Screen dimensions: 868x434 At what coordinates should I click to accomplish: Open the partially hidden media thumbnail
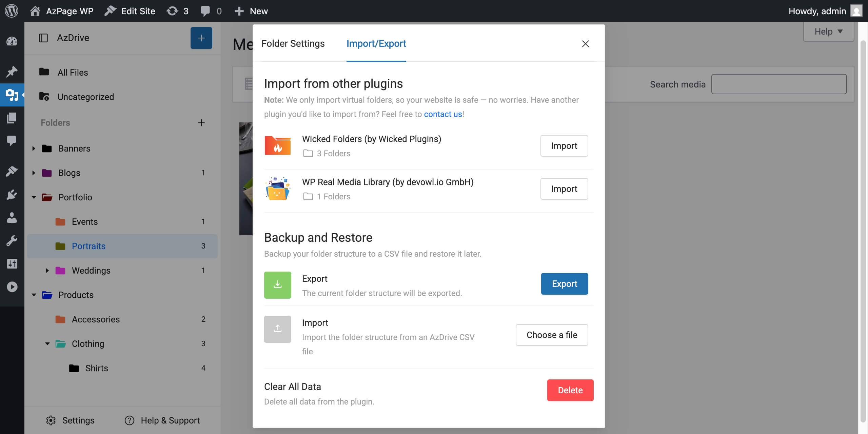click(x=246, y=179)
